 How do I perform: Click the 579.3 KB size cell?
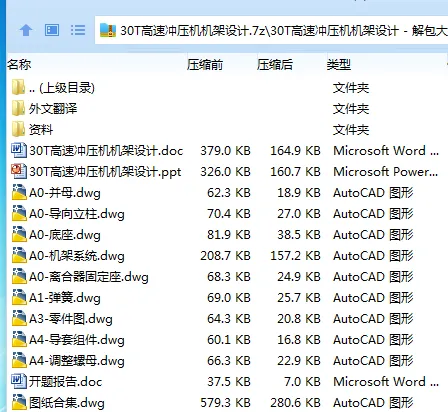pyautogui.click(x=225, y=403)
